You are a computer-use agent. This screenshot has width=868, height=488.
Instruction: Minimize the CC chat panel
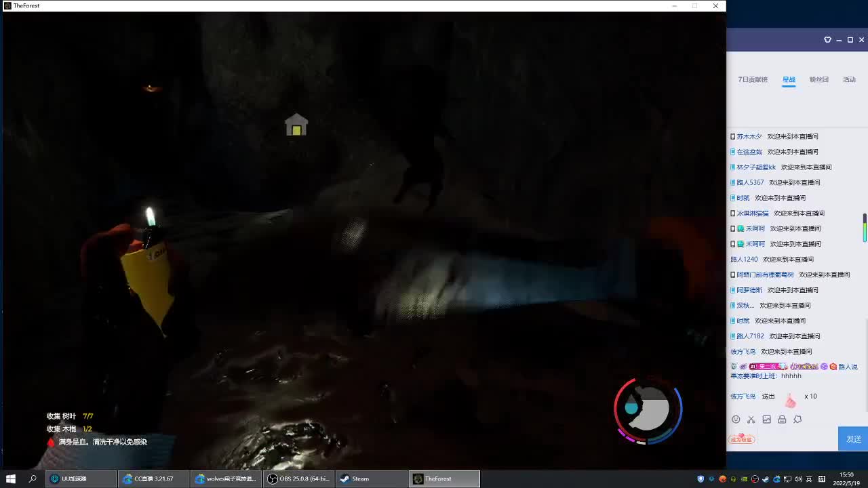click(839, 40)
